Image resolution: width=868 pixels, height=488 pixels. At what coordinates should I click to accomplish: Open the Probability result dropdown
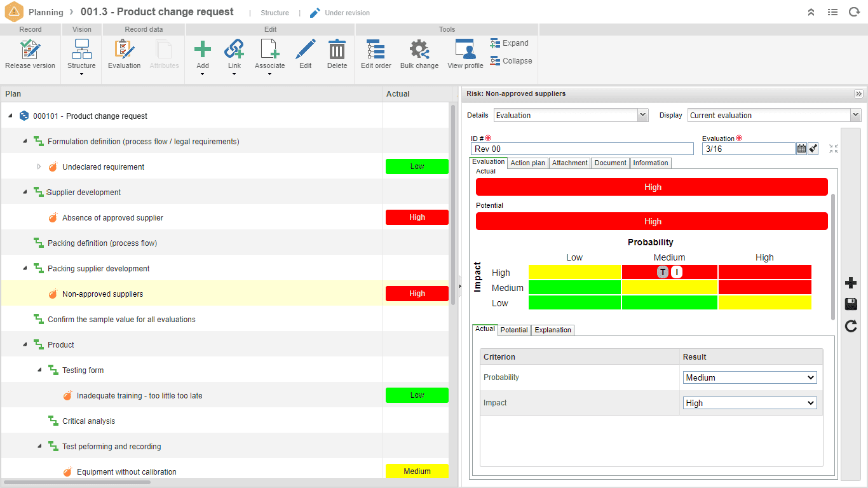point(750,377)
